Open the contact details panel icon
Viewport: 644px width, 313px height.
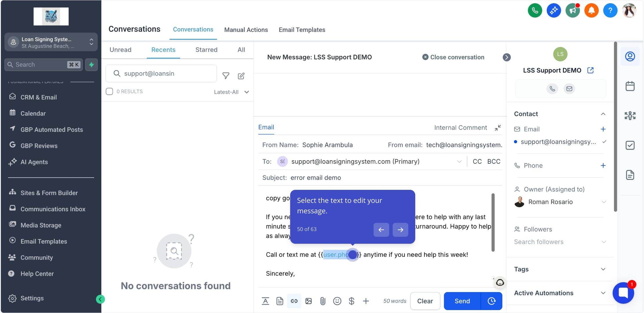click(630, 56)
